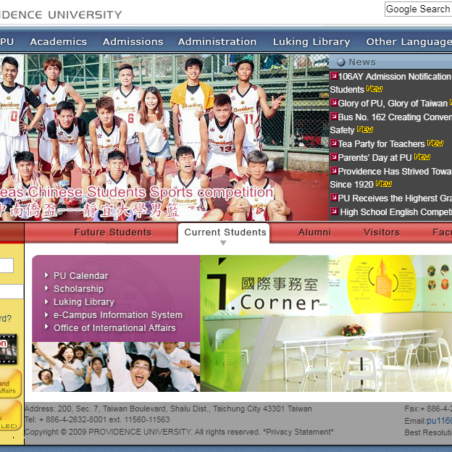This screenshot has height=452, width=452.
Task: Click New badge after Since 1920
Action: (x=384, y=184)
